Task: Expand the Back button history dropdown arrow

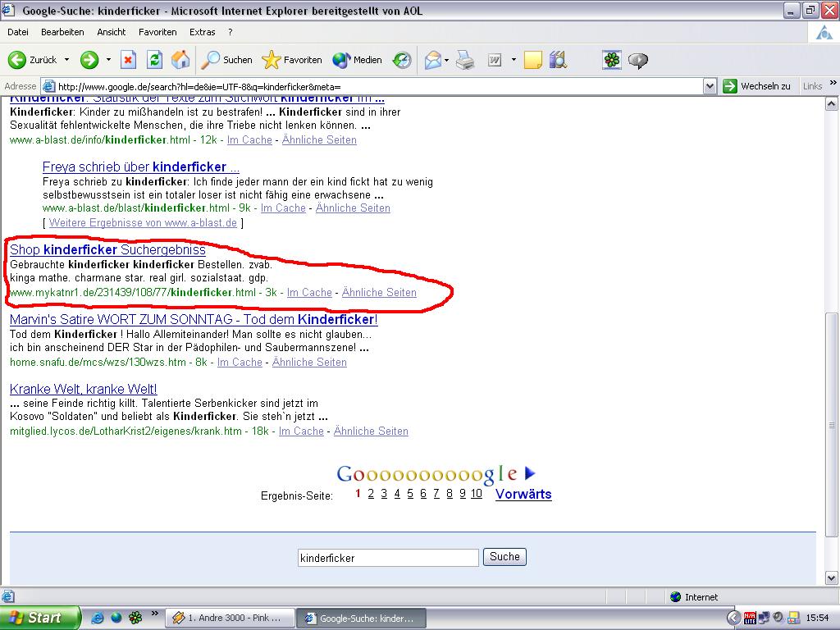Action: (x=66, y=60)
